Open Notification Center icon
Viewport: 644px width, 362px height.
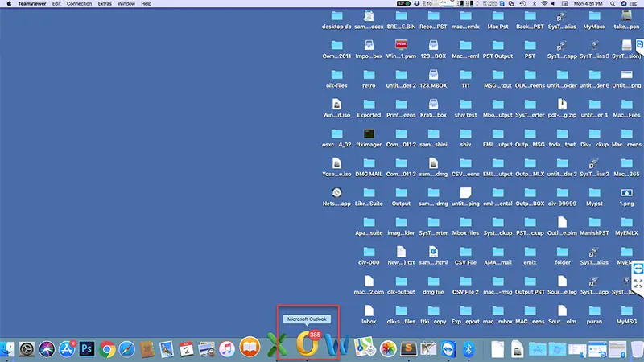click(634, 4)
